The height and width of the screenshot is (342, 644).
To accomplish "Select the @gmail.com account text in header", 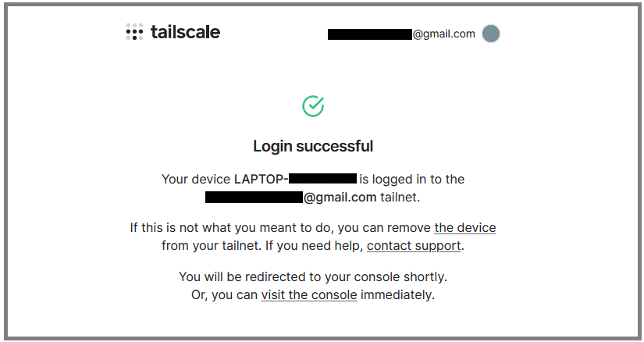I will 443,34.
